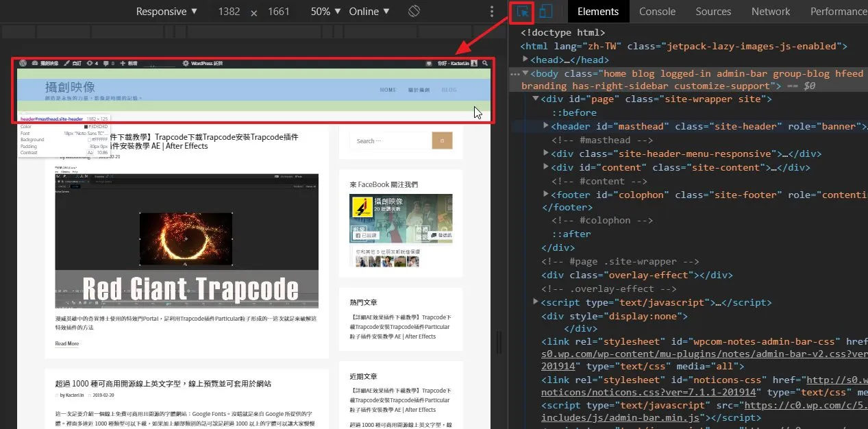Expand the div content node
The width and height of the screenshot is (868, 429).
point(546,167)
